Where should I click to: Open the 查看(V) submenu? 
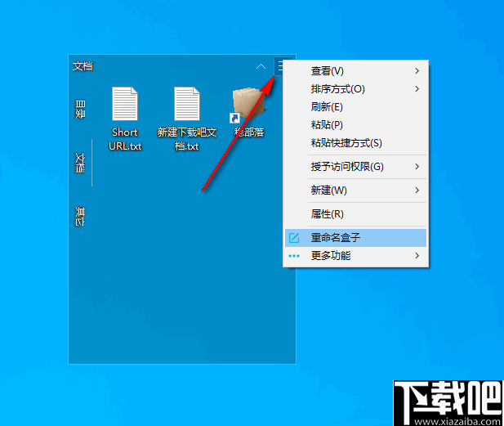(355, 71)
